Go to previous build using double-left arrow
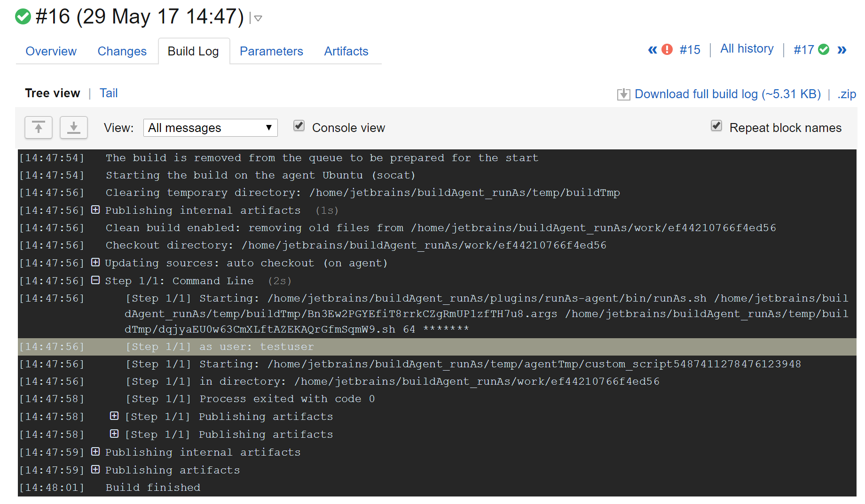 (652, 50)
